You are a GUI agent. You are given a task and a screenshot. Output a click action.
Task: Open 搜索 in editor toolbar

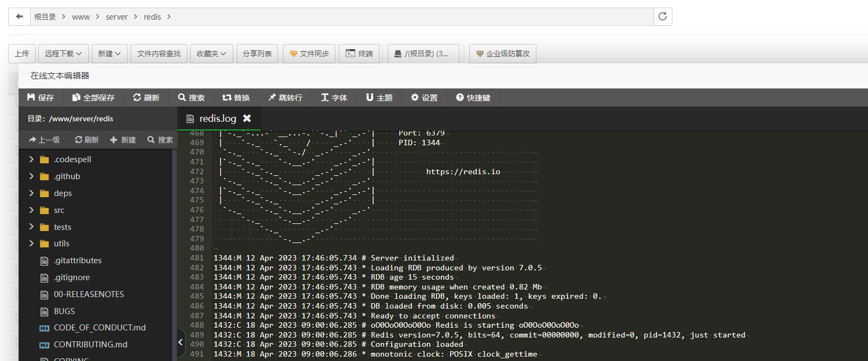(191, 97)
